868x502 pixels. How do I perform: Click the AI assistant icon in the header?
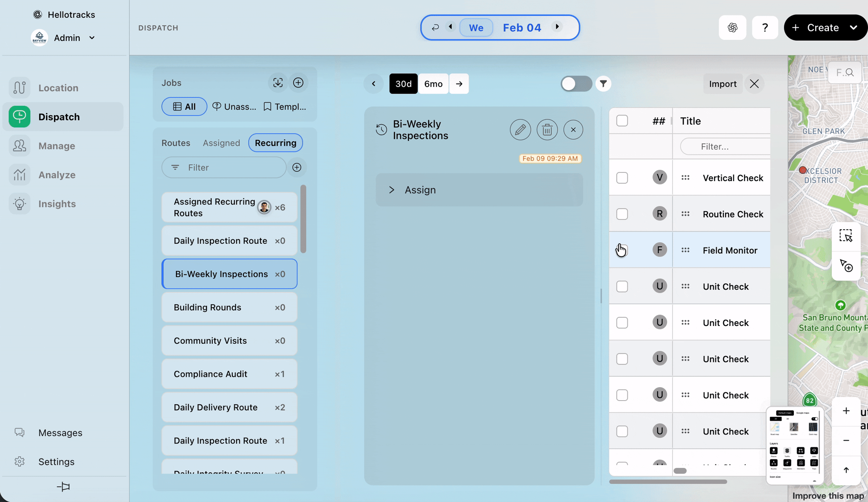[x=732, y=28]
